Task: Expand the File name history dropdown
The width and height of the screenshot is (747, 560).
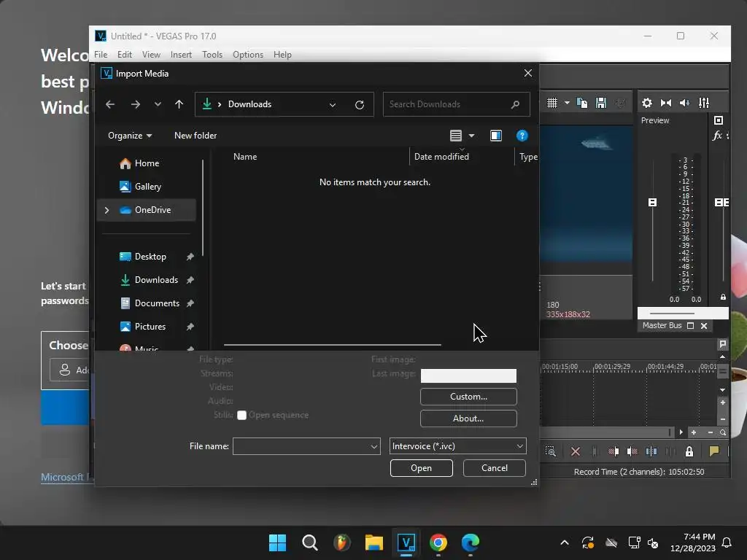Action: (374, 447)
